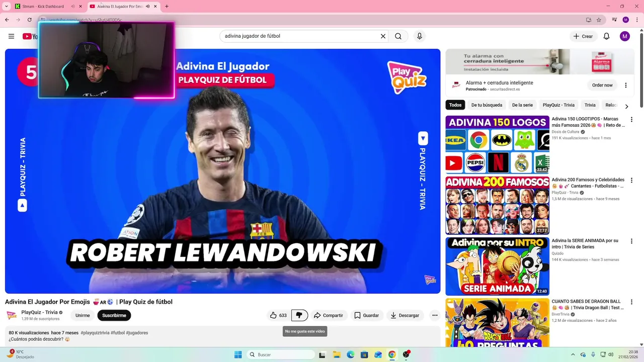Open the smart lock alarm ad banner
The image size is (644, 362).
pos(539,61)
